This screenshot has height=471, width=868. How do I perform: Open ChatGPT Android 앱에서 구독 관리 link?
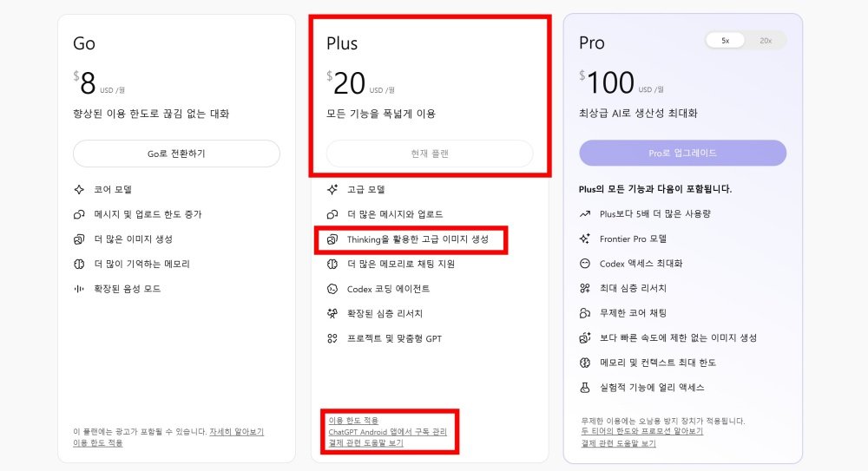387,432
